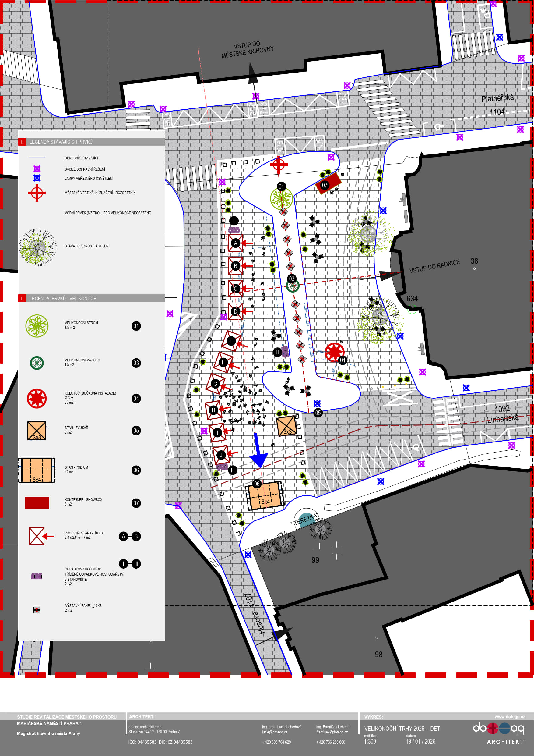
Task: Click the lucie@dotegg.cz email address
Action: pyautogui.click(x=274, y=732)
